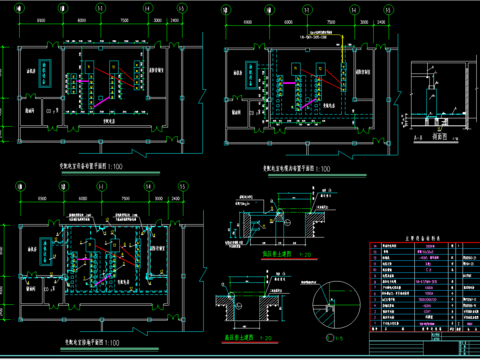Click the top-right cable plan's 1:100 title

(x=297, y=169)
